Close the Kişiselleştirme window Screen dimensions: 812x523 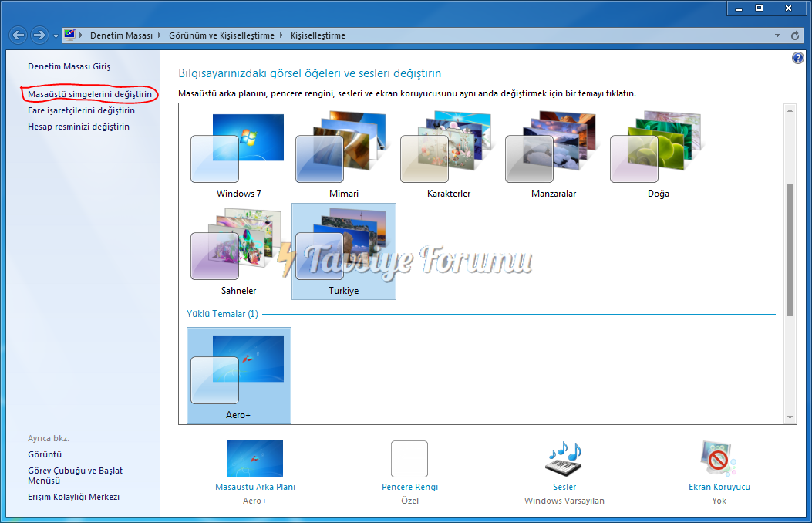788,8
